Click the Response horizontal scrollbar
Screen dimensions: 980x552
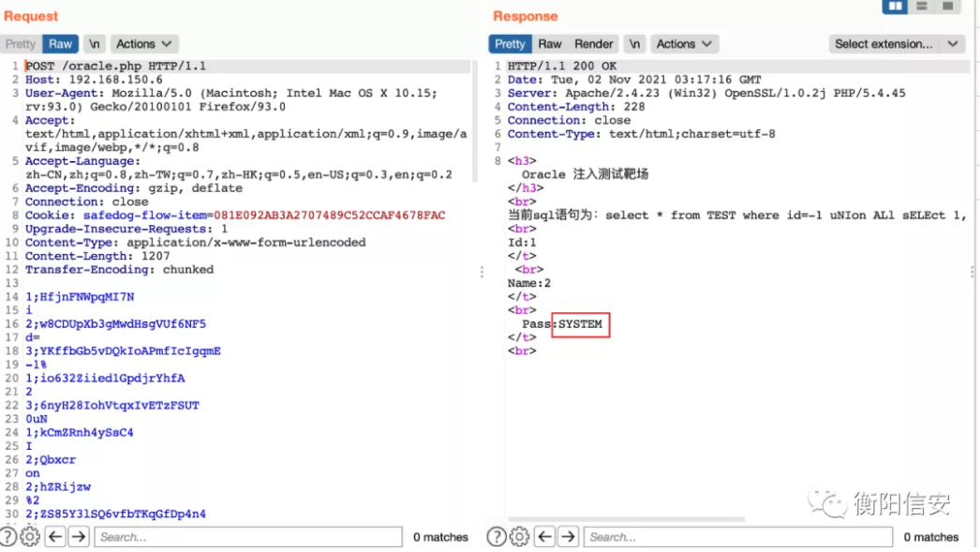coord(626,519)
